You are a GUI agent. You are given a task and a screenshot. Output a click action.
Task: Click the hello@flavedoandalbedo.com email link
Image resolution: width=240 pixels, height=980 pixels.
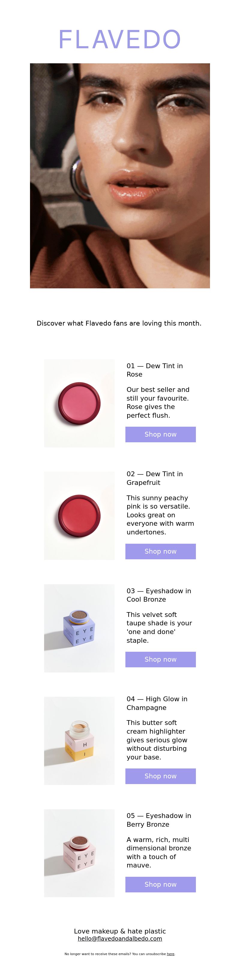point(120,939)
